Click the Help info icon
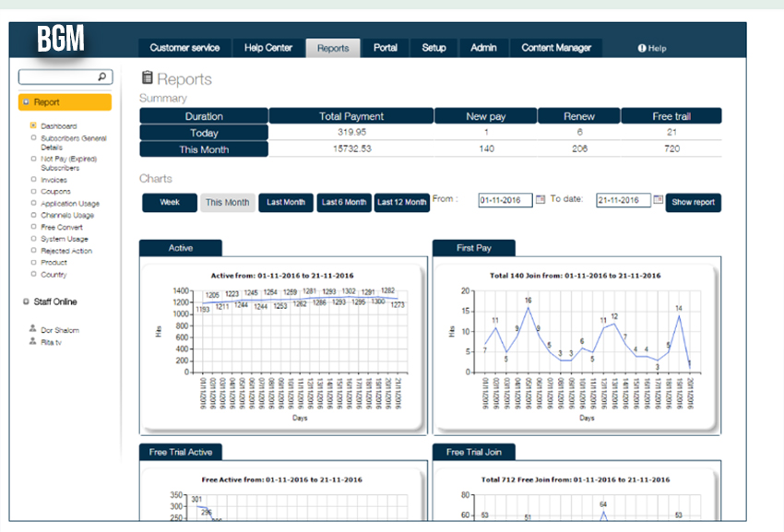Screen dimensions: 784x532 pyautogui.click(x=642, y=48)
